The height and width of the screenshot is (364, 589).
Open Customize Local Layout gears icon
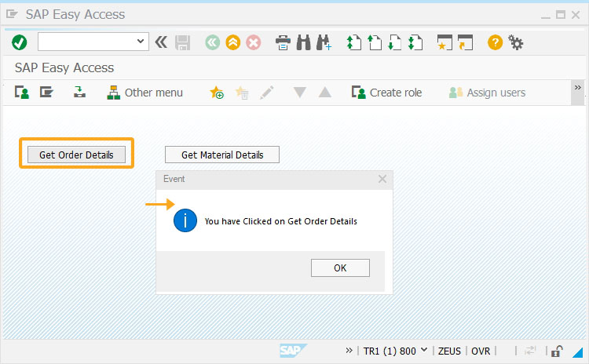[x=515, y=42]
